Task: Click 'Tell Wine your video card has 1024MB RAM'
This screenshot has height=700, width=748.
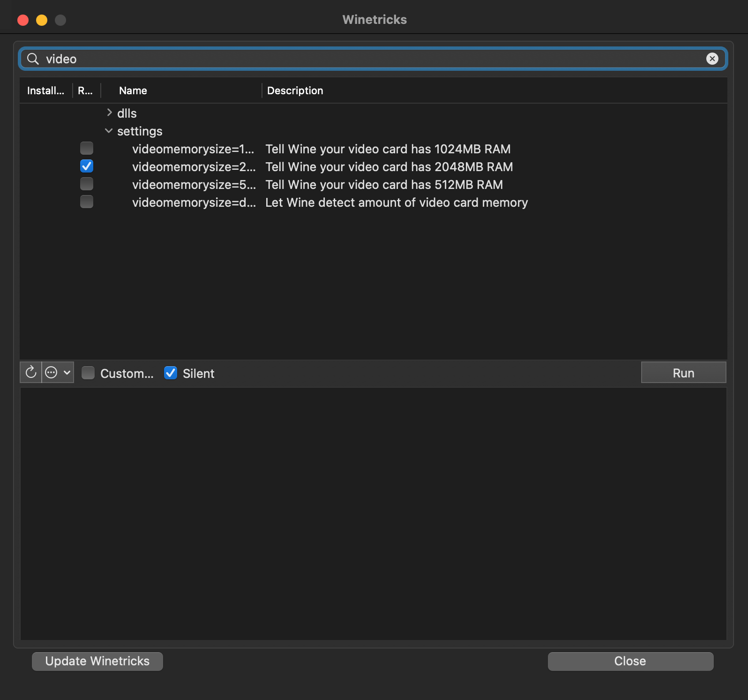Action: [x=388, y=149]
